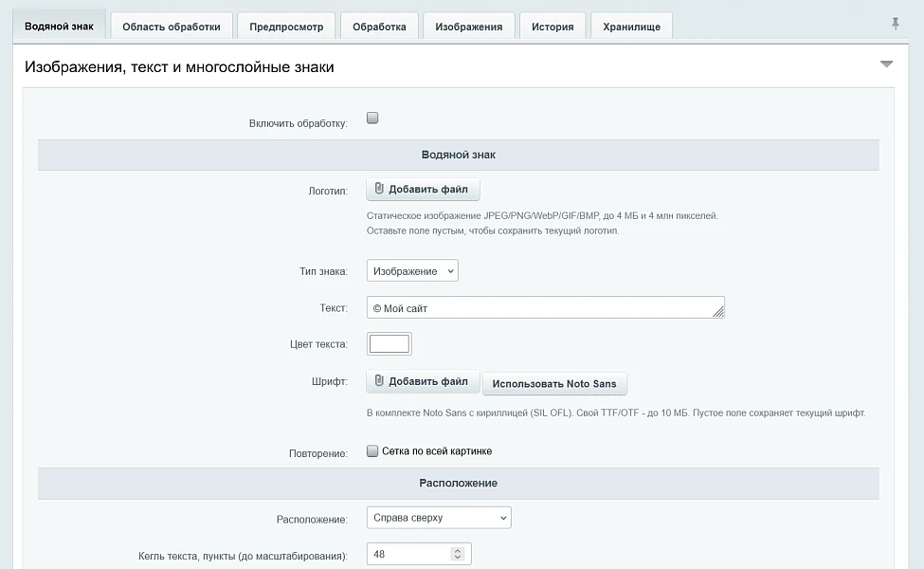Viewport: 924px width, 569px height.
Task: Click 'Добавить файл' for the font
Action: (x=423, y=381)
